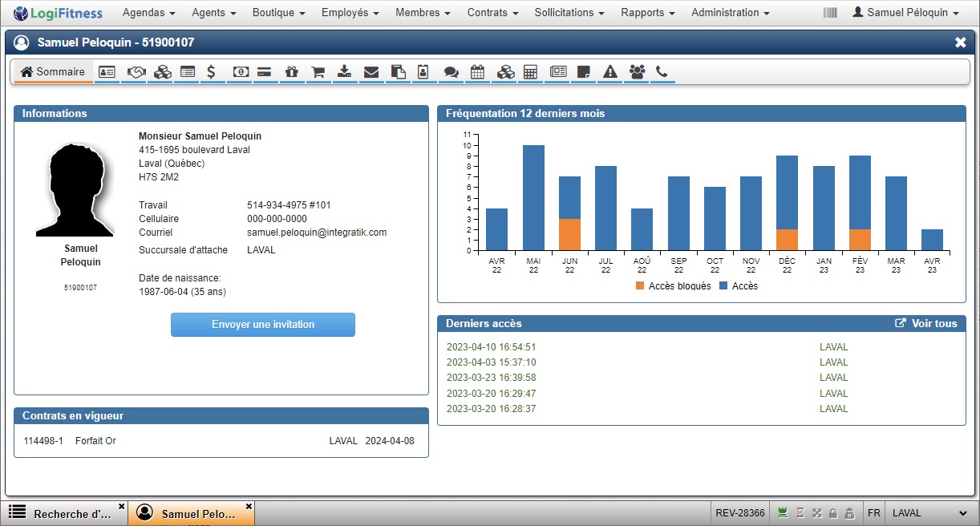The image size is (980, 526).
Task: Click the padlock icon in status bar
Action: click(x=832, y=513)
